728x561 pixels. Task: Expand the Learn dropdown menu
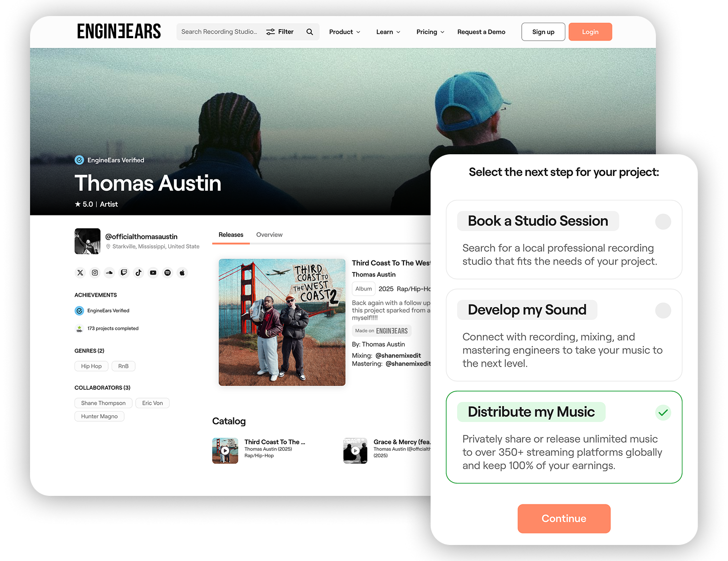point(388,32)
